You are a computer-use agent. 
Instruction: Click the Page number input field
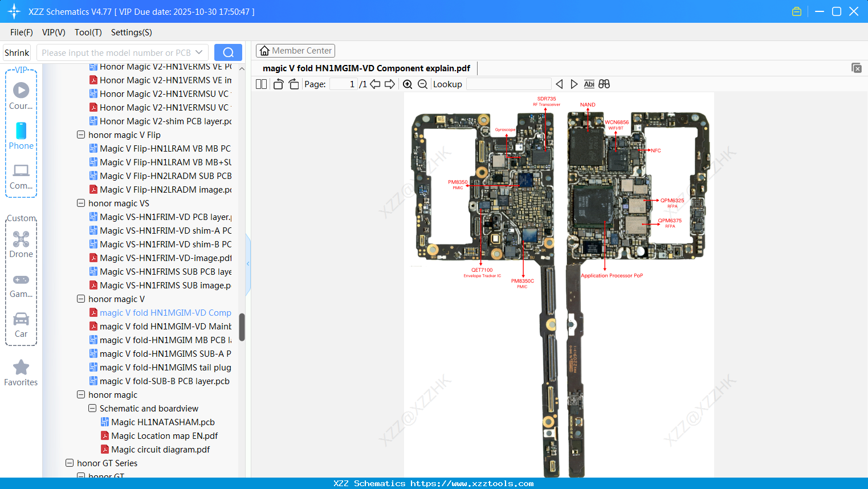[344, 84]
